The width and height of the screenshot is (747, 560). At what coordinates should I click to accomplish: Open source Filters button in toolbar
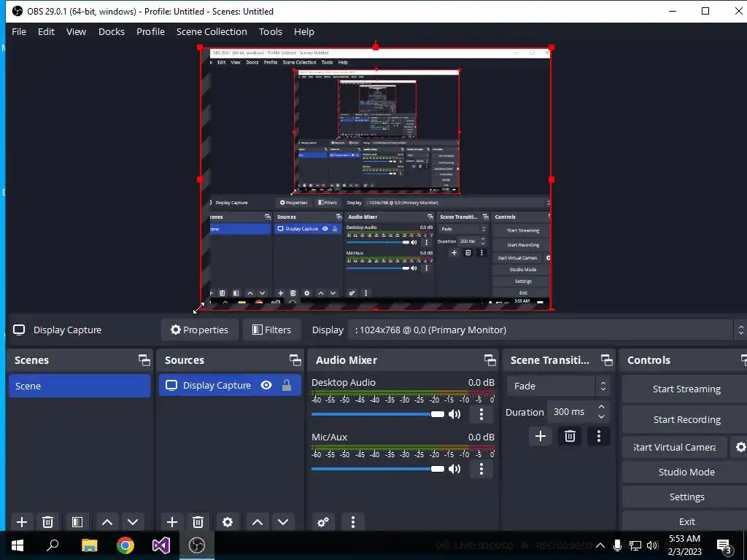click(271, 330)
